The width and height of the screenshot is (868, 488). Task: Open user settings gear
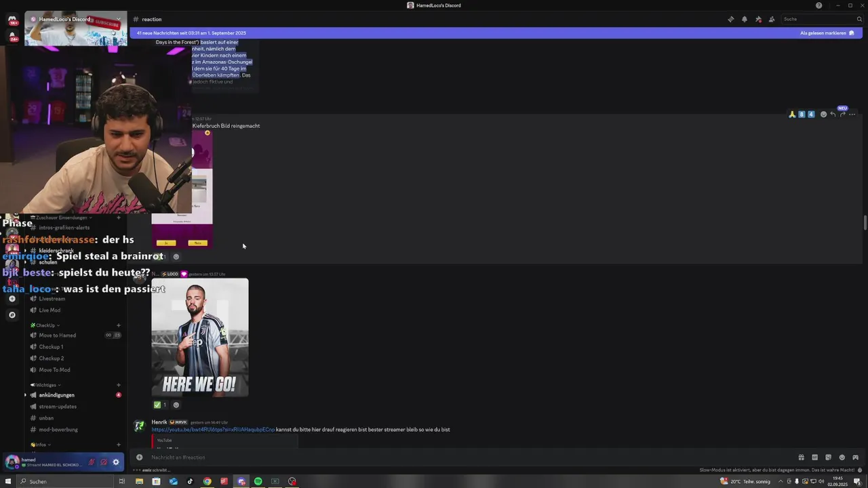pyautogui.click(x=116, y=462)
